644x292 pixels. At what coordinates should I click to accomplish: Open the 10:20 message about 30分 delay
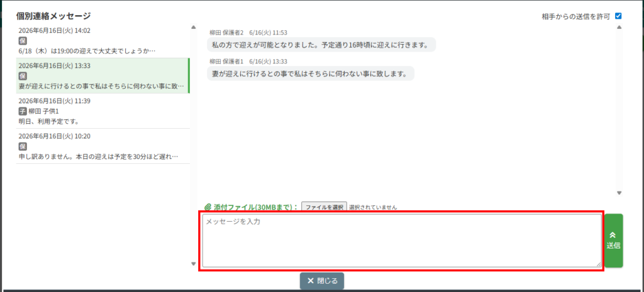[103, 146]
